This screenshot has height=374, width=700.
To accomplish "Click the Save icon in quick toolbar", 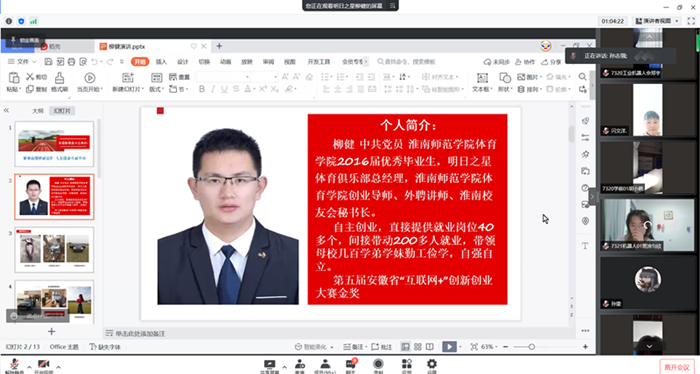I will pos(49,62).
